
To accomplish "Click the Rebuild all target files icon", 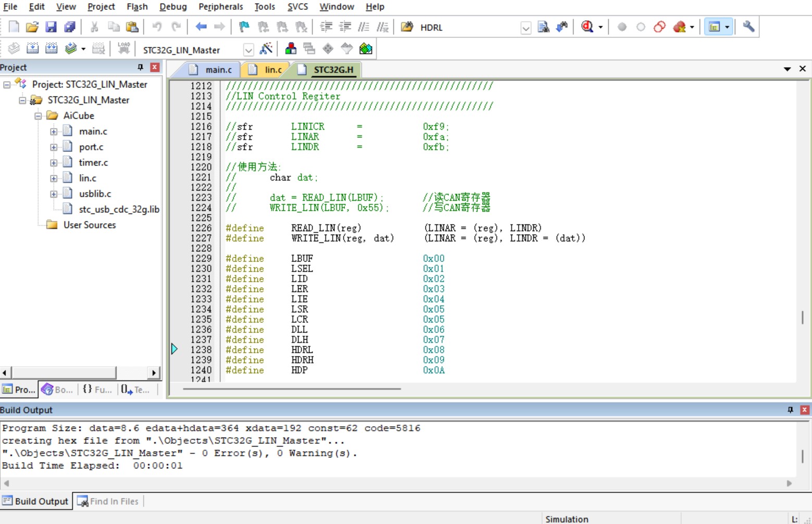I will 51,49.
